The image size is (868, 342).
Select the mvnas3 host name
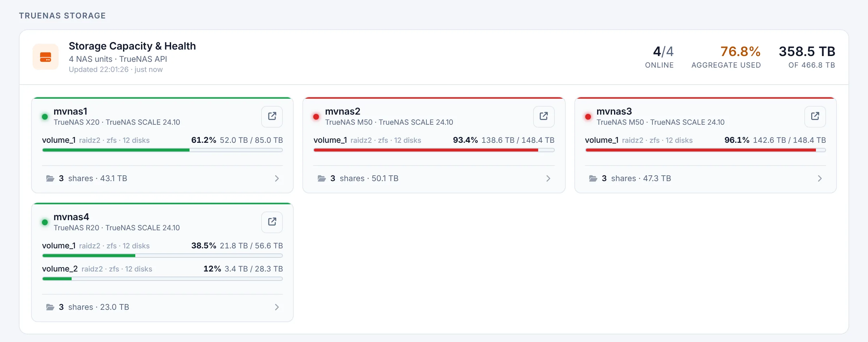point(614,111)
